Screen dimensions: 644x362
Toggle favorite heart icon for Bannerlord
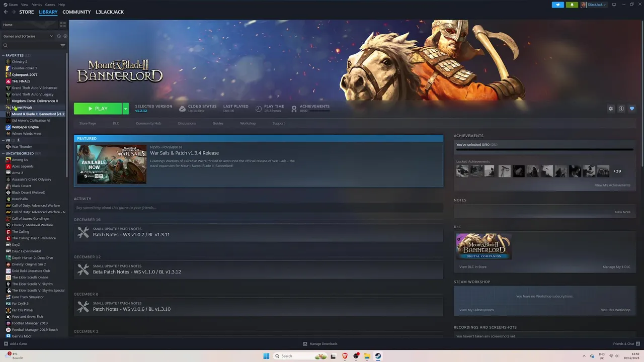[x=632, y=109]
